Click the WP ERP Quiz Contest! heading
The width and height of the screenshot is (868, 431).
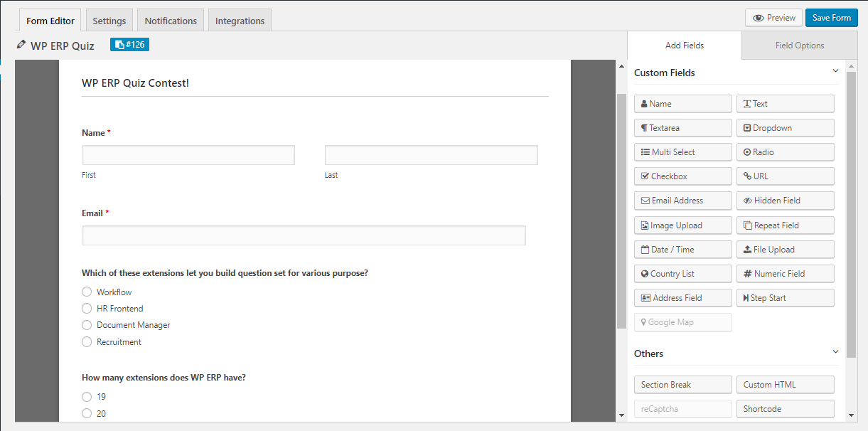coord(135,83)
